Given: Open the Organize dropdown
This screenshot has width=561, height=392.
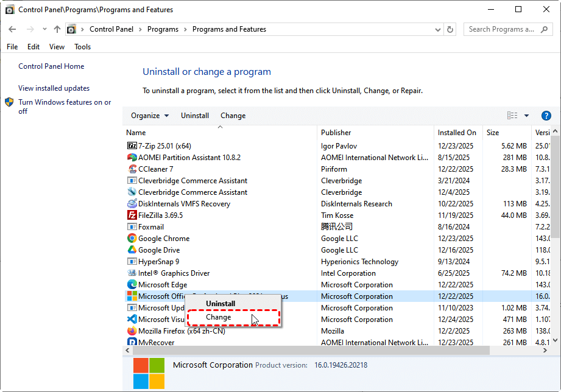Looking at the screenshot, I should click(145, 116).
